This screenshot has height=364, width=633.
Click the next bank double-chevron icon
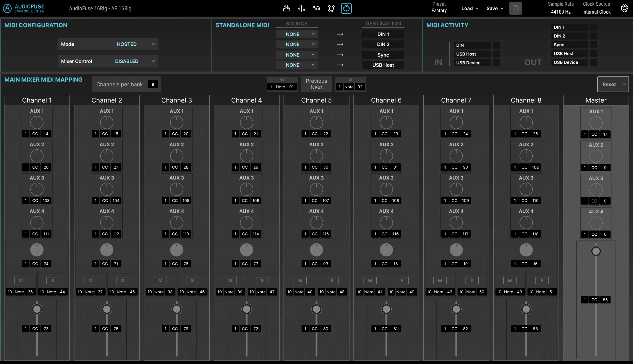350,80
